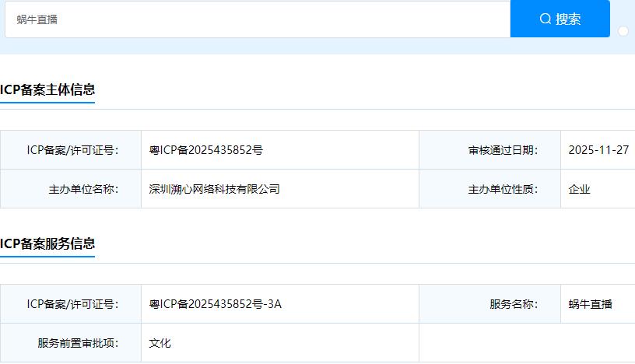Click the 服务前置审批项 label cell
The height and width of the screenshot is (364, 635).
pos(78,343)
